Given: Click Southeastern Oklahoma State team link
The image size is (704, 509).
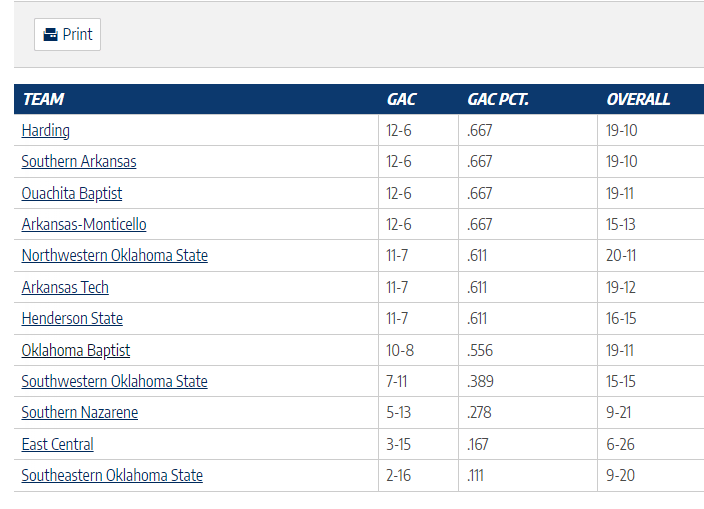Looking at the screenshot, I should coord(112,475).
